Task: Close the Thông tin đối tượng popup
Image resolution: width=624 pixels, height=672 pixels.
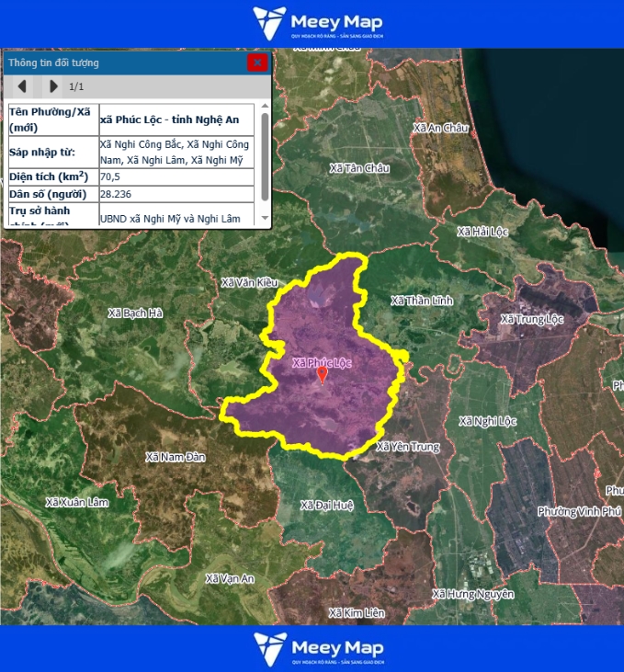Action: tap(257, 63)
